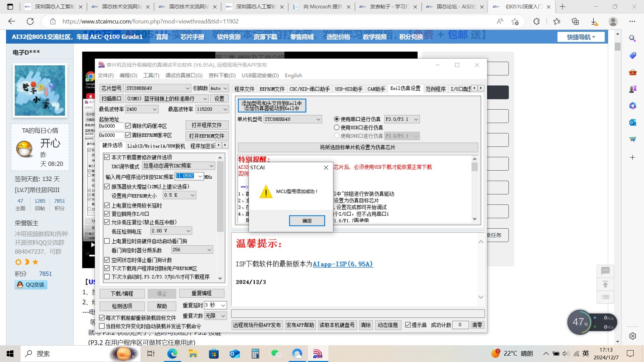
Task: Click 检测选项 button
Action: [x=122, y=306]
